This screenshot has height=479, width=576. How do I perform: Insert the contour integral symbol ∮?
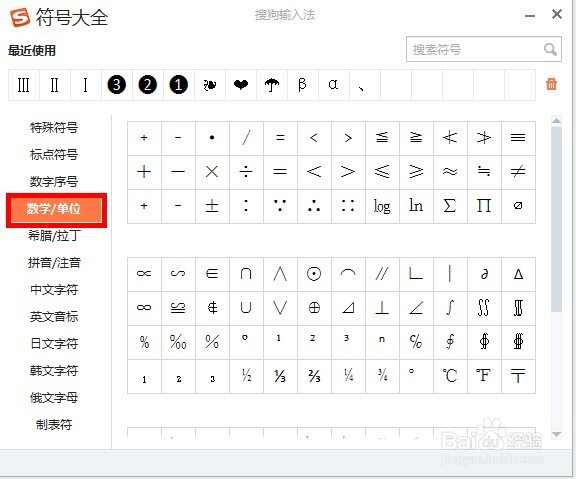(x=450, y=342)
